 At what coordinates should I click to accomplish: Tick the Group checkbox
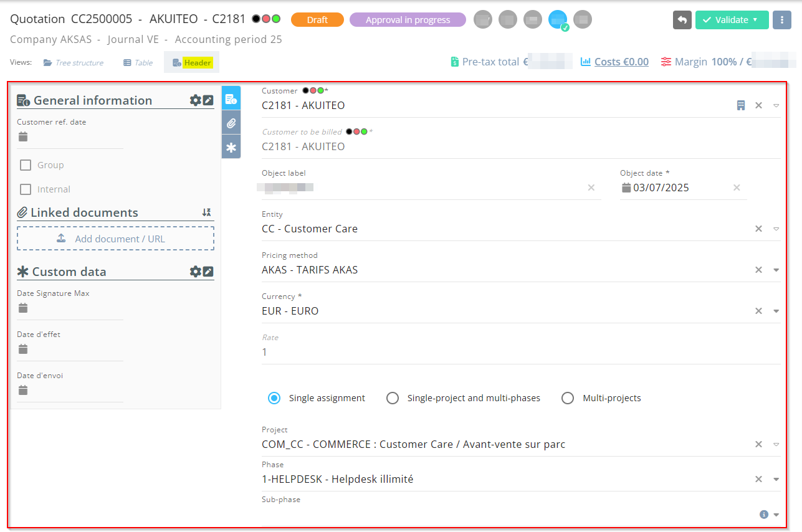[26, 165]
